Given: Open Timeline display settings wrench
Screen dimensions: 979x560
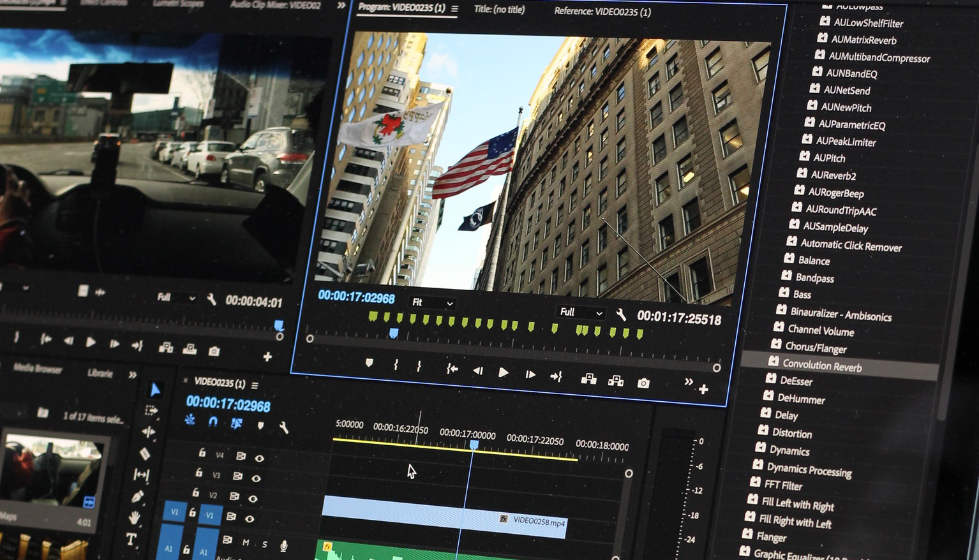Looking at the screenshot, I should pos(284,427).
